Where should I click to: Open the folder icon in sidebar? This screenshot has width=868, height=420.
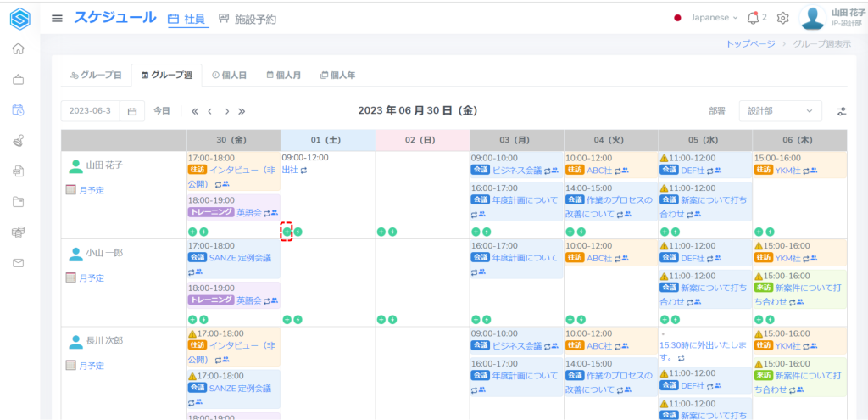coord(18,202)
